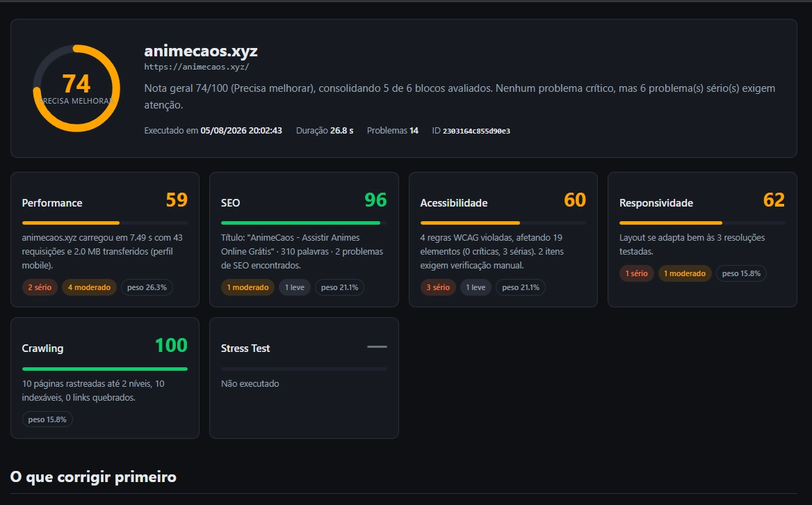Click the Acessibilidade progress bar

(503, 223)
